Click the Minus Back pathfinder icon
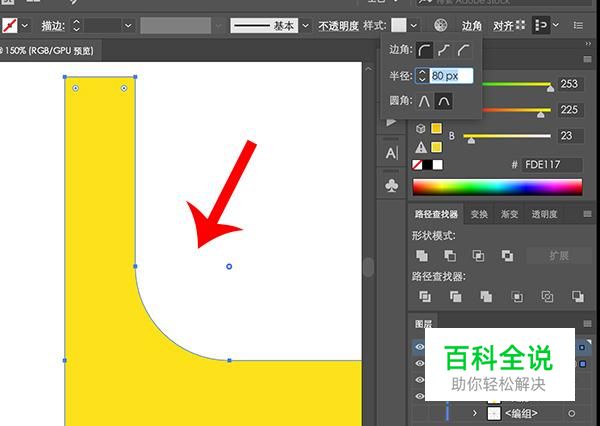 pos(578,296)
